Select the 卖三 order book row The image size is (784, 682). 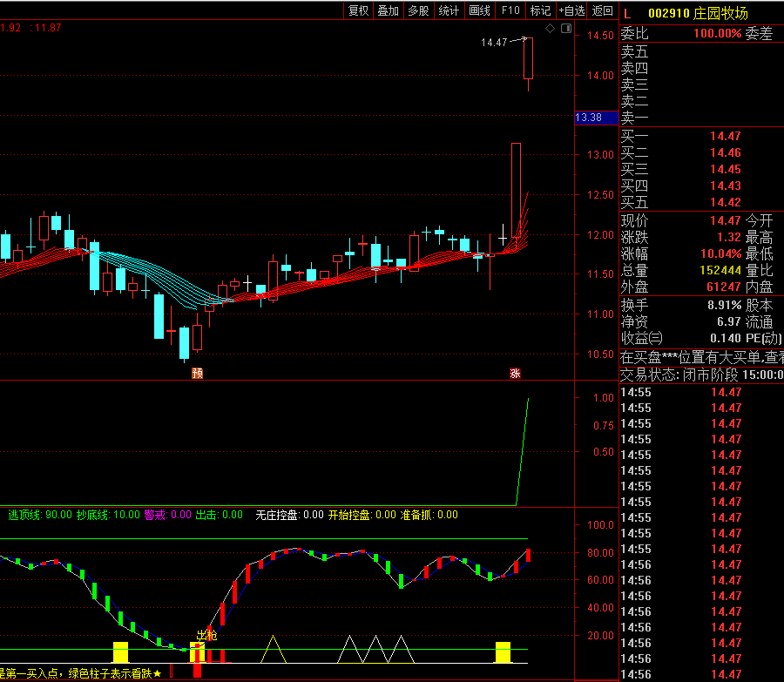tap(701, 84)
